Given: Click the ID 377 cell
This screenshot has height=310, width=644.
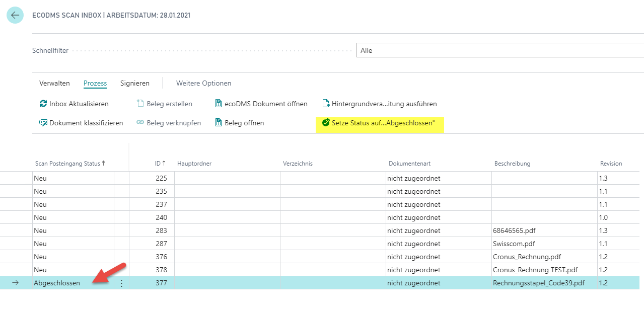Looking at the screenshot, I should [152, 283].
